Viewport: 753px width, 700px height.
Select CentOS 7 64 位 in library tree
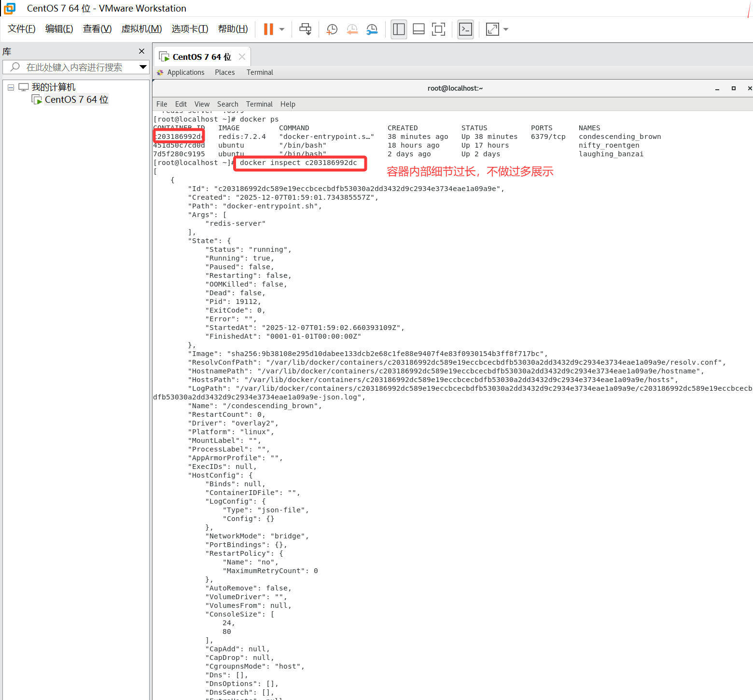coord(76,100)
